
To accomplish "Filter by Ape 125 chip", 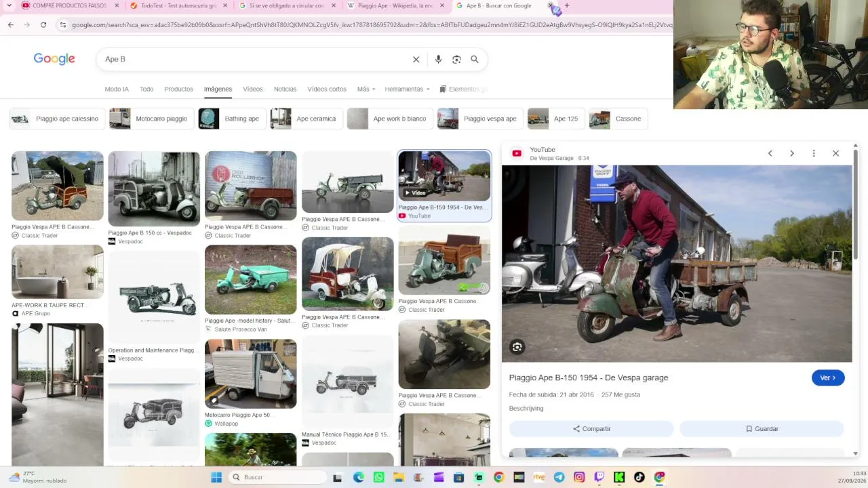I will click(x=556, y=119).
